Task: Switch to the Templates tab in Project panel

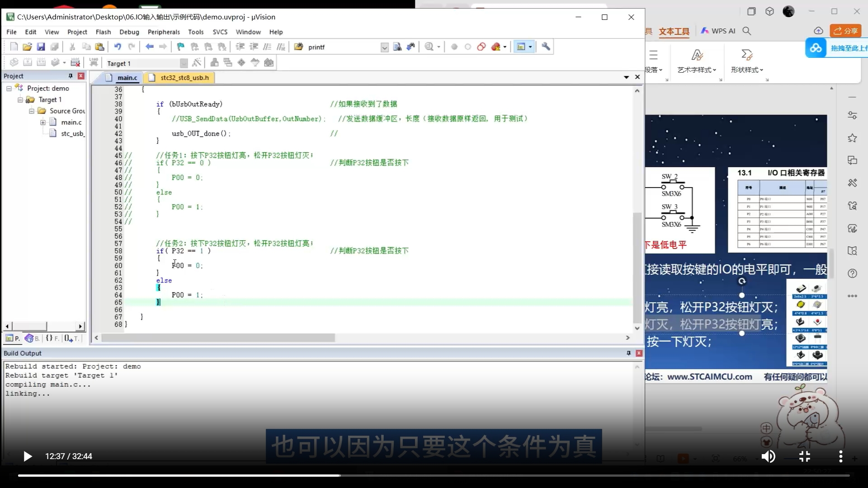Action: pyautogui.click(x=72, y=338)
